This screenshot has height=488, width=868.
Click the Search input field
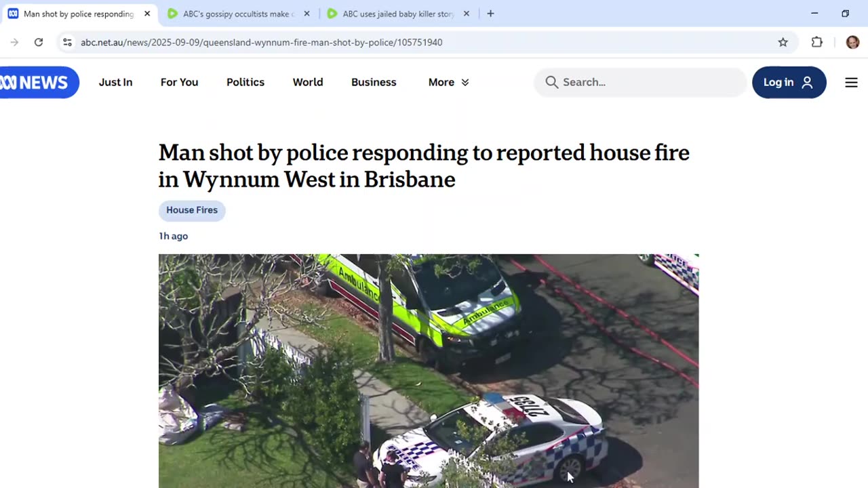(x=639, y=82)
